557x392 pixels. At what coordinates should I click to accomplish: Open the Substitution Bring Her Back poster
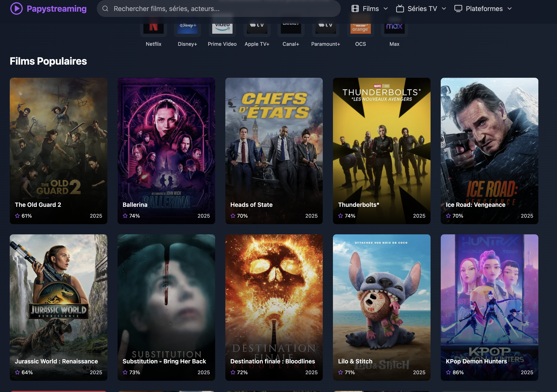point(166,307)
